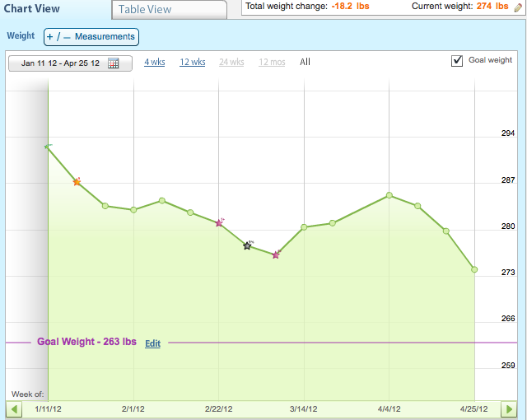The width and height of the screenshot is (527, 420).
Task: Select the All range option
Action: pyautogui.click(x=305, y=62)
